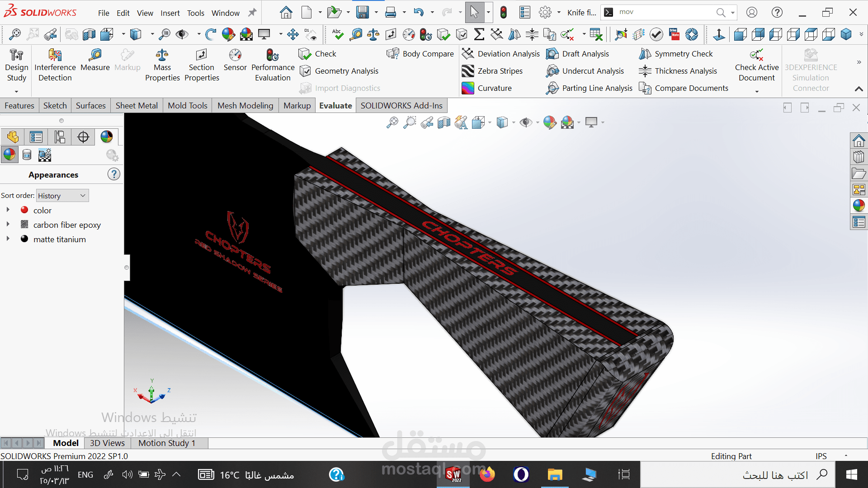The image size is (868, 488).
Task: Open the Check Active Document dropdown arrow
Action: click(757, 92)
